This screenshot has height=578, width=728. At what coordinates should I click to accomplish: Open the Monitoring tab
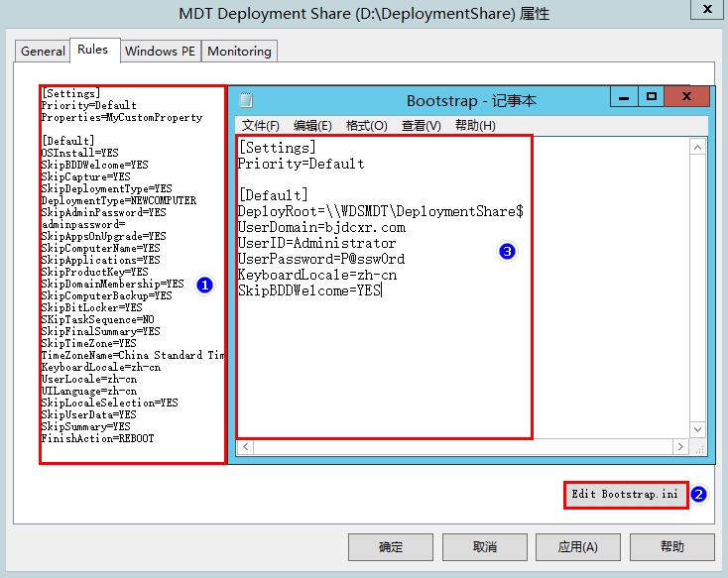click(239, 52)
